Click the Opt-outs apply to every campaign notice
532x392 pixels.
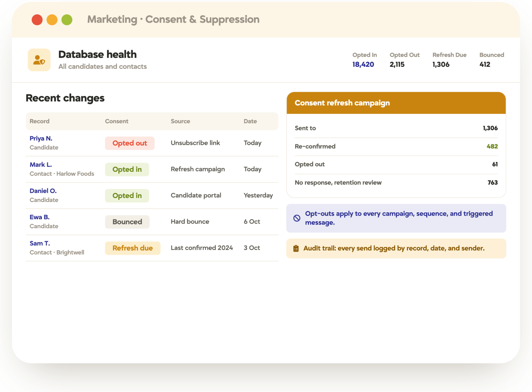396,218
